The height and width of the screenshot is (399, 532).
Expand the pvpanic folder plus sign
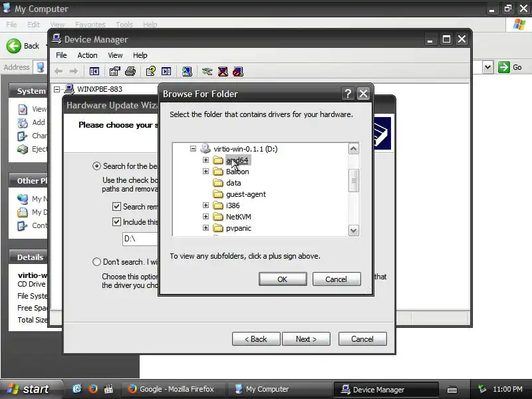205,227
